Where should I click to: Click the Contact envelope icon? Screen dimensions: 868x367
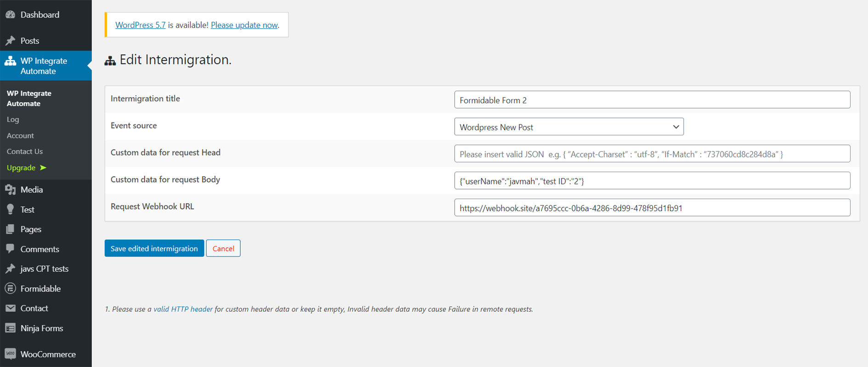coord(11,308)
